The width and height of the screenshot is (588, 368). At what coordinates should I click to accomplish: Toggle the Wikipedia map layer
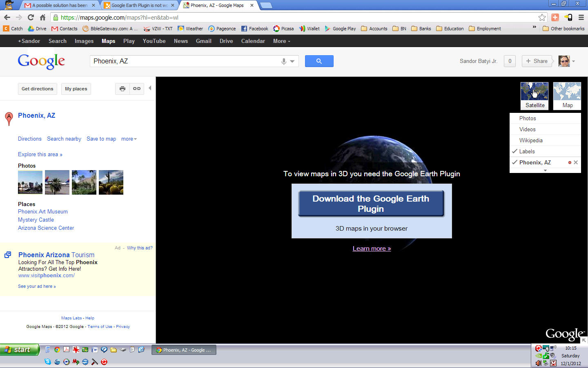click(x=531, y=140)
